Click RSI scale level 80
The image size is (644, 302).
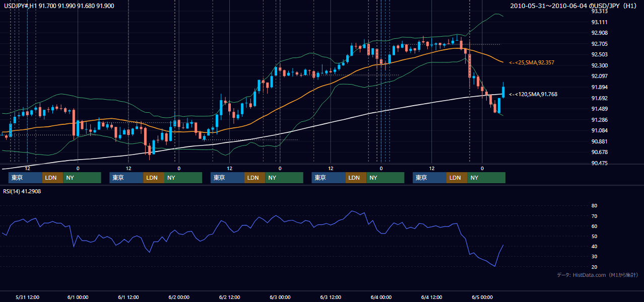[594, 206]
